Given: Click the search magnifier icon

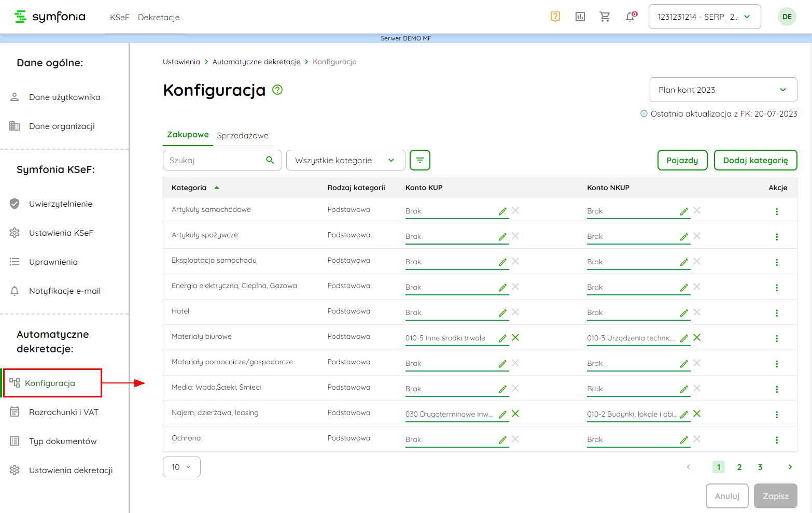Looking at the screenshot, I should (x=270, y=160).
